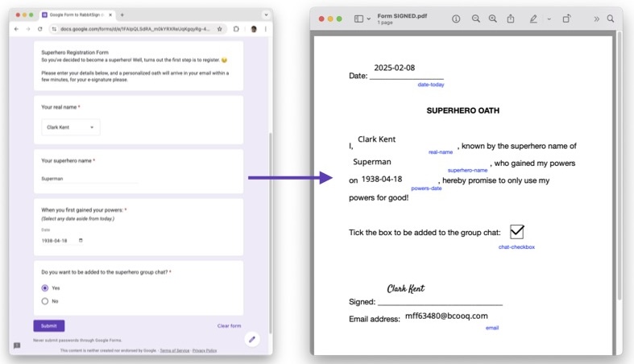Screen dimensions: 634x364
Task: Click the date-today field showing 2025-02-08
Action: click(394, 68)
